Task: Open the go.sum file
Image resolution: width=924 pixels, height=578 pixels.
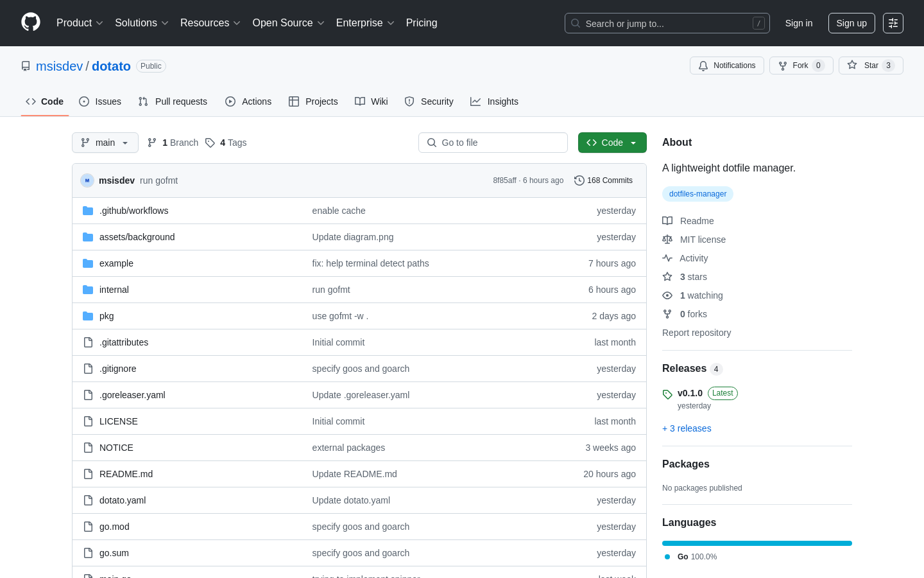Action: 114,553
